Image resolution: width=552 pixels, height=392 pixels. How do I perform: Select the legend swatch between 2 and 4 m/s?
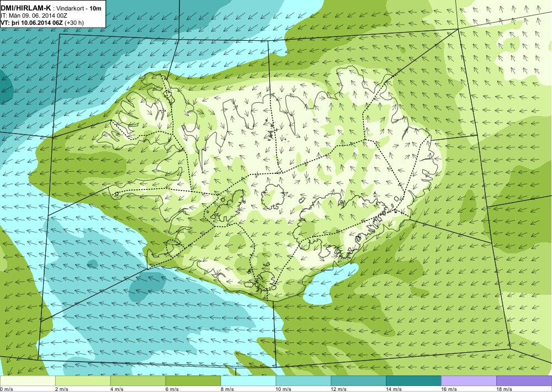click(83, 381)
